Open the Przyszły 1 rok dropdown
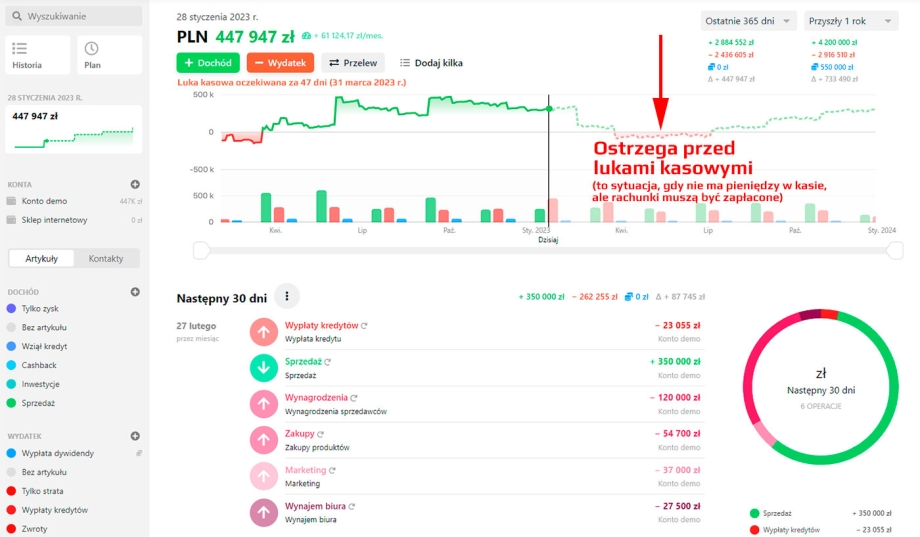This screenshot has width=920, height=537. tap(851, 20)
